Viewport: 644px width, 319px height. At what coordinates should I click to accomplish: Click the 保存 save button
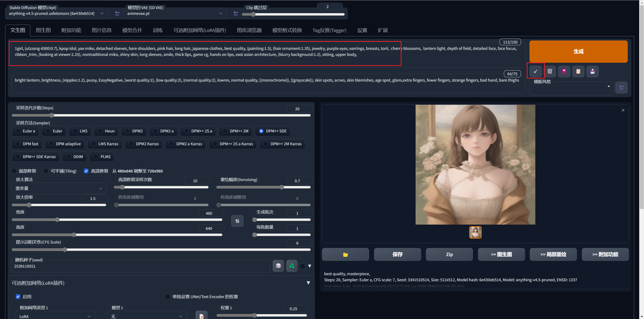397,255
